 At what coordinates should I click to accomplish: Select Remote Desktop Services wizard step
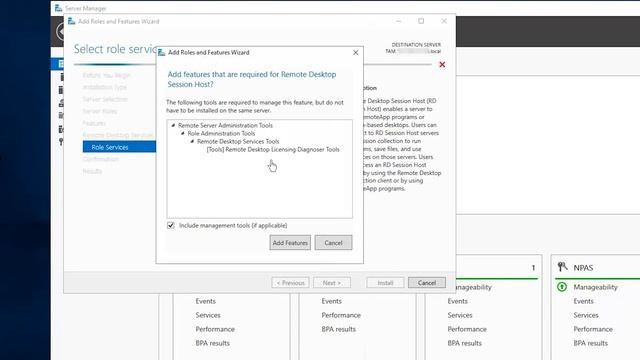(x=118, y=135)
